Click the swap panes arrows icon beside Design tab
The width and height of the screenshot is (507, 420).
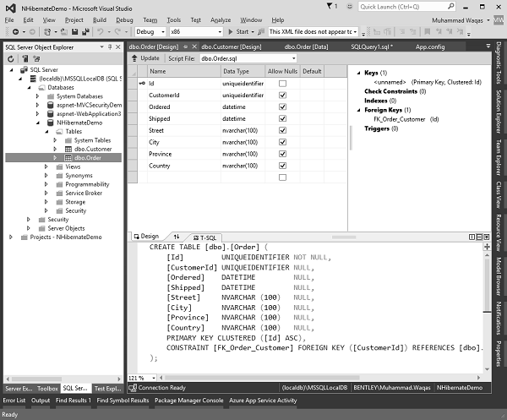coord(177,237)
